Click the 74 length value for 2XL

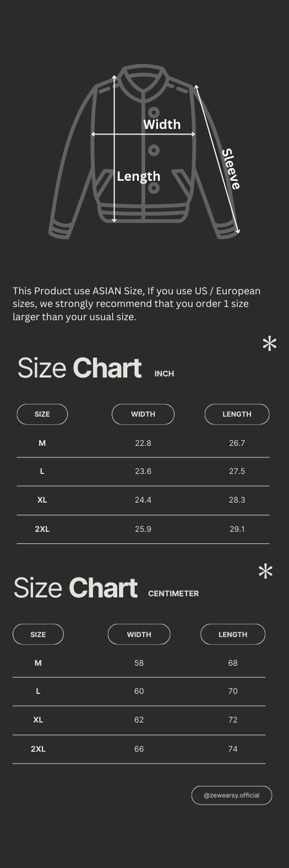(x=233, y=749)
